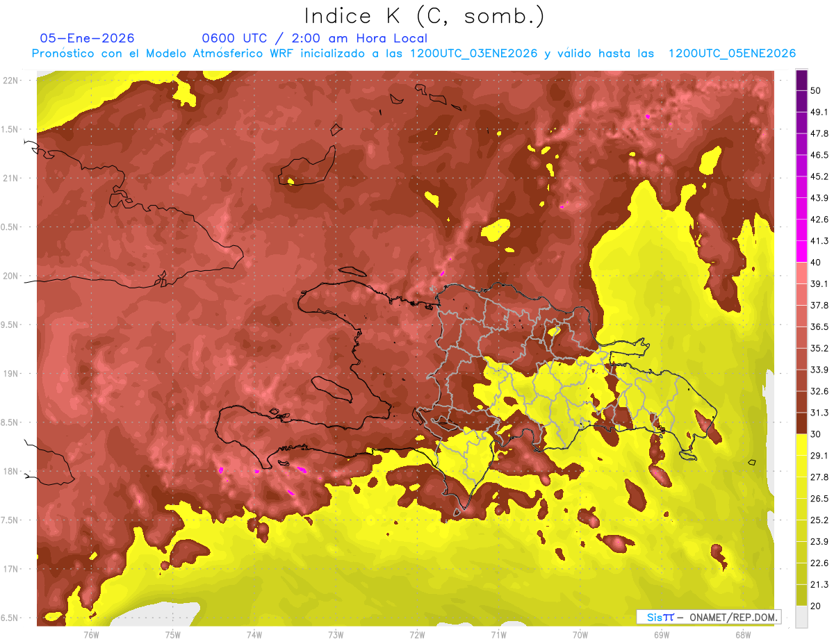Pick the bright magenta swatch above 40
Screen dimensions: 834x644
click(x=801, y=251)
